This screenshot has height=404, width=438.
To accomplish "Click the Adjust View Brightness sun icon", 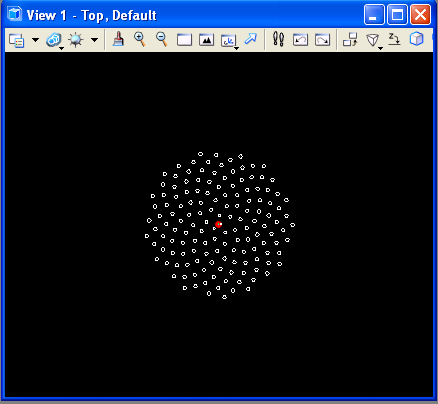I will coord(76,40).
